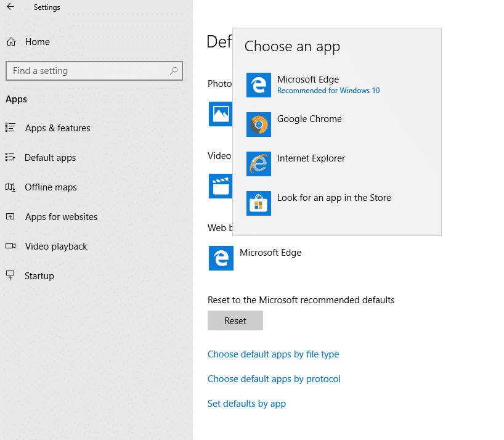Screen dimensions: 504x440
Task: Open Offline maps settings
Action: (x=51, y=187)
